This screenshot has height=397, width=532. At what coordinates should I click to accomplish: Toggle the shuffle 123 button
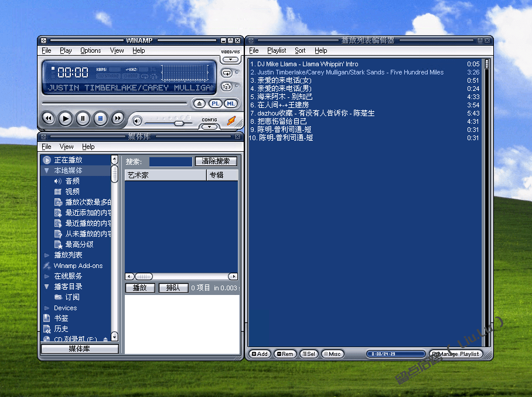[x=227, y=87]
